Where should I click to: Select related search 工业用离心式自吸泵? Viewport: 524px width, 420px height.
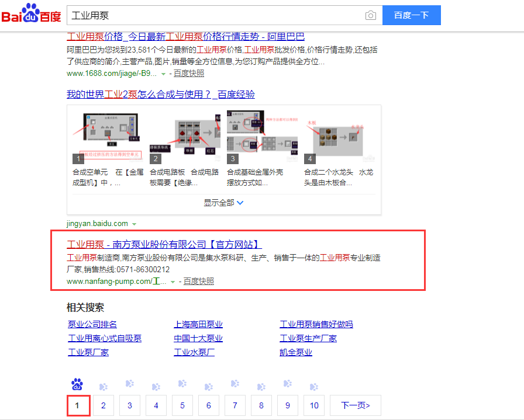[105, 338]
